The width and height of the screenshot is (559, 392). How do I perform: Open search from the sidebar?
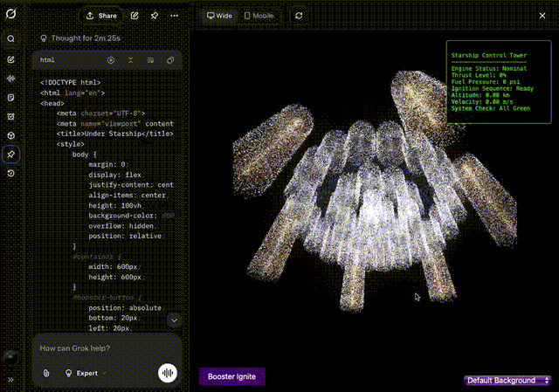10,39
